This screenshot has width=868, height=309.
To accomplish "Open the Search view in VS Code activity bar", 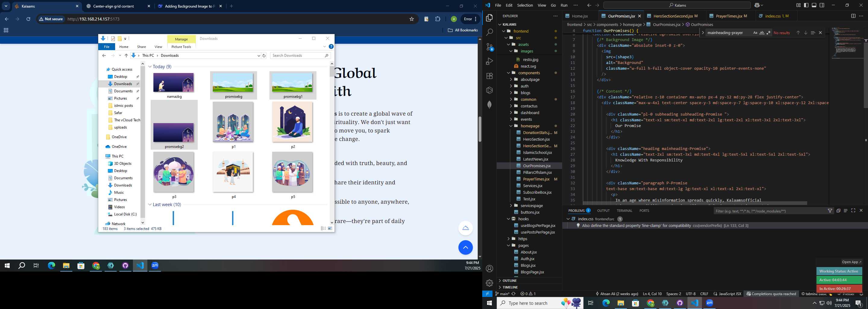I will [489, 32].
